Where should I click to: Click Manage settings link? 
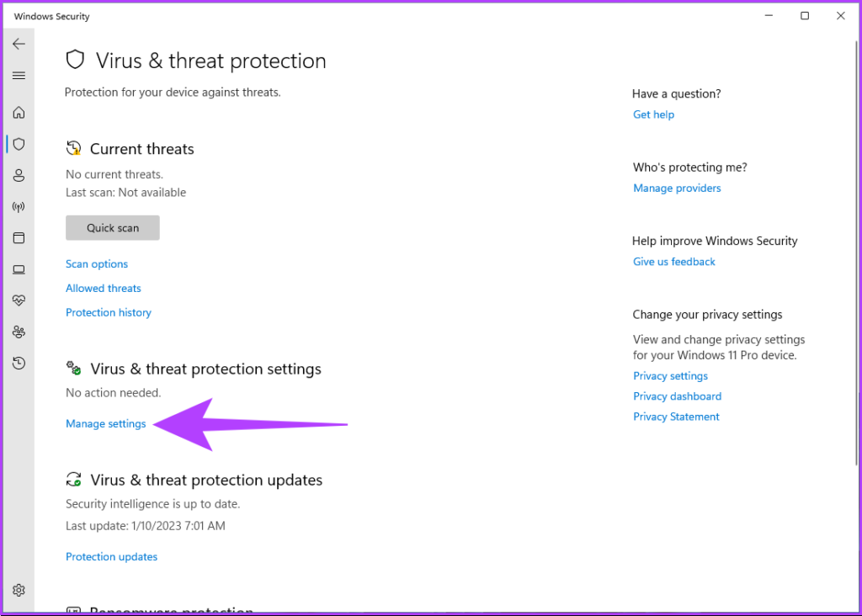pyautogui.click(x=106, y=424)
